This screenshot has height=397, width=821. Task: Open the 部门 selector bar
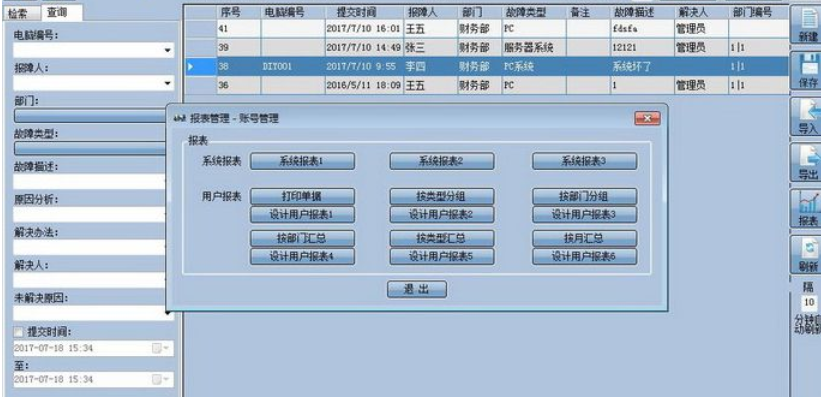click(x=90, y=116)
